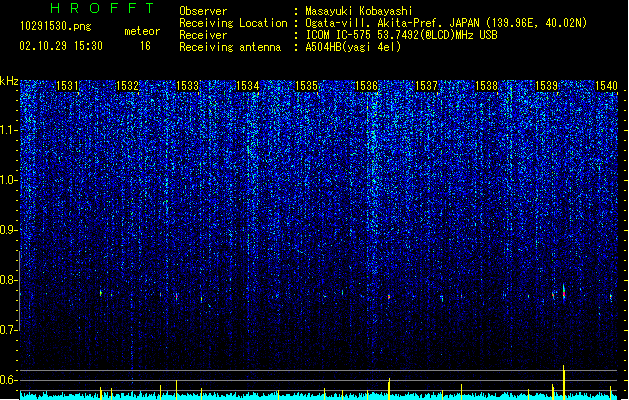The image size is (629, 400).
Task: Click the 1534 time marker
Action: [x=248, y=85]
